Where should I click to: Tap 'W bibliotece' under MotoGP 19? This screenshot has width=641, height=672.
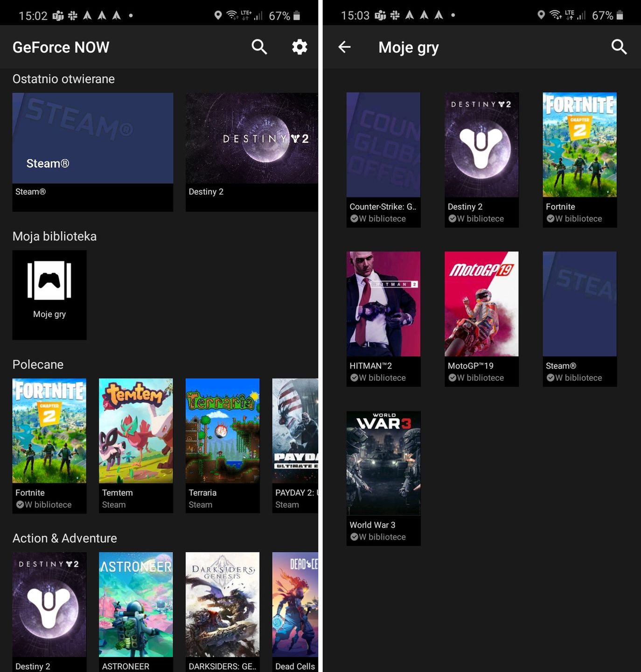click(476, 378)
